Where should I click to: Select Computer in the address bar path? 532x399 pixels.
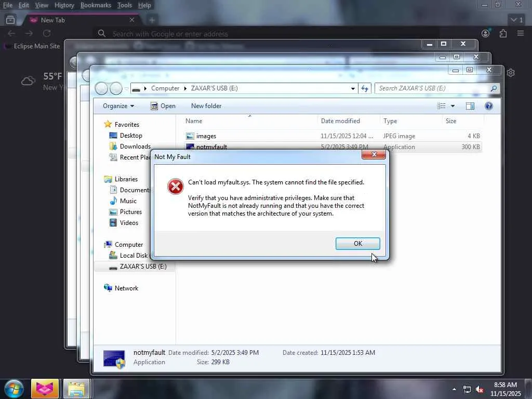[x=165, y=88]
